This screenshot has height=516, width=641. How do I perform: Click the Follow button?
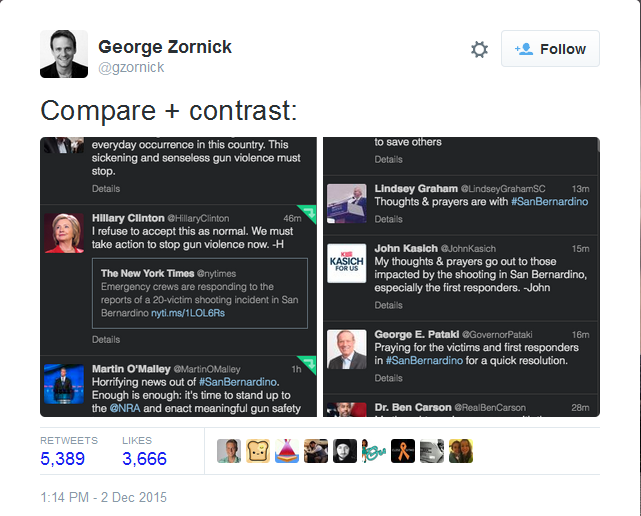tap(550, 49)
